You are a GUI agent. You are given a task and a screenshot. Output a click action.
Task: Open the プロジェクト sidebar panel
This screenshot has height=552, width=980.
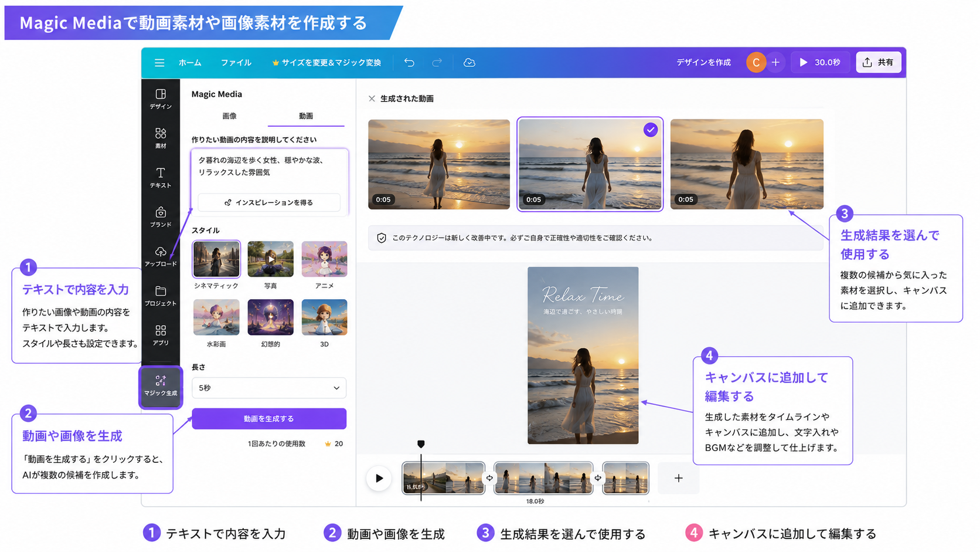161,296
